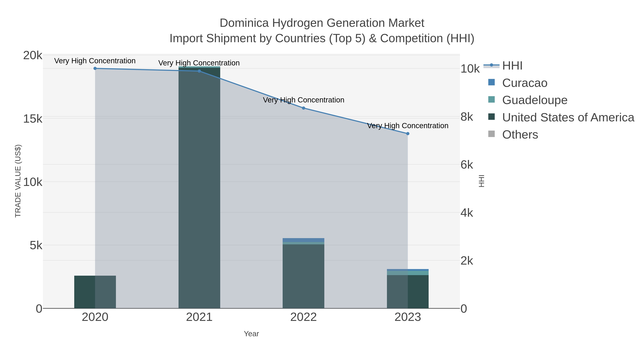Click the 'TRADE VALUE (US$)' axis title
Screen dimensions: 644x362
(x=18, y=181)
